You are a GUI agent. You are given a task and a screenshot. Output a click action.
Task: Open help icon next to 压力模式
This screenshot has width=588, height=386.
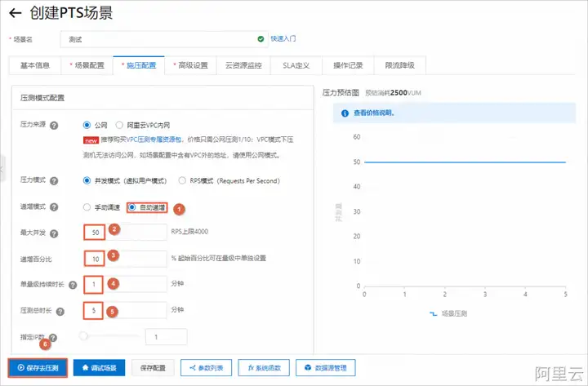point(54,181)
